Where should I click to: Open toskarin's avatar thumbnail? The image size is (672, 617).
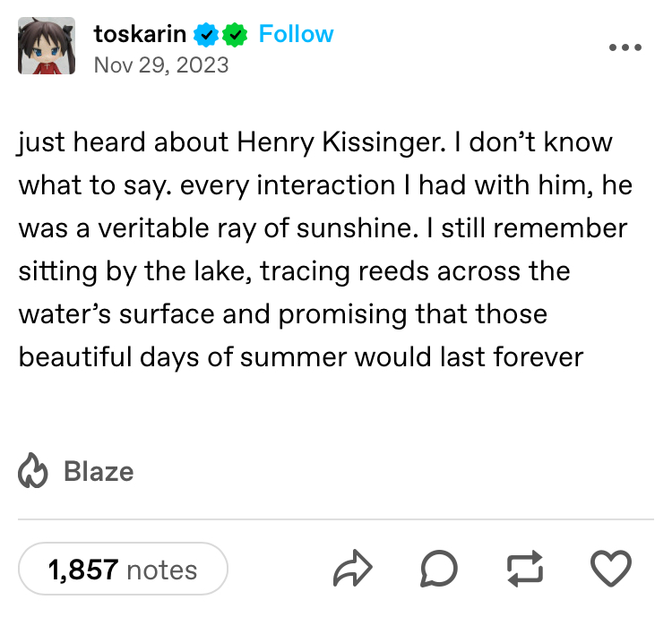click(x=47, y=46)
